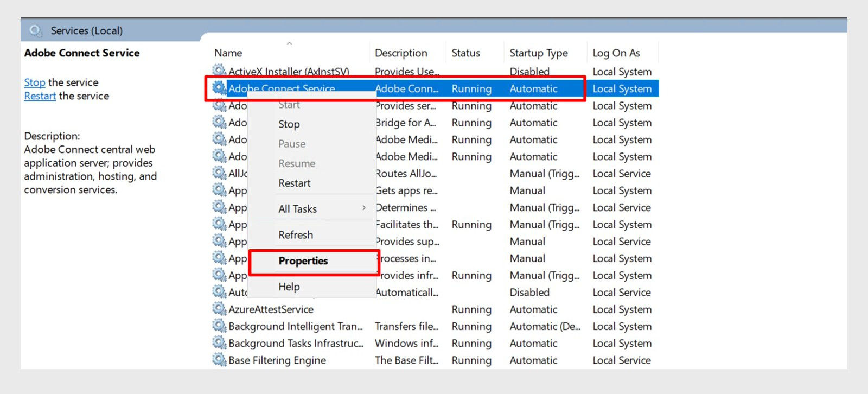Screen dimensions: 868x394
Task: Click gear icon of the 'Bridge for A...' row
Action: (x=219, y=122)
